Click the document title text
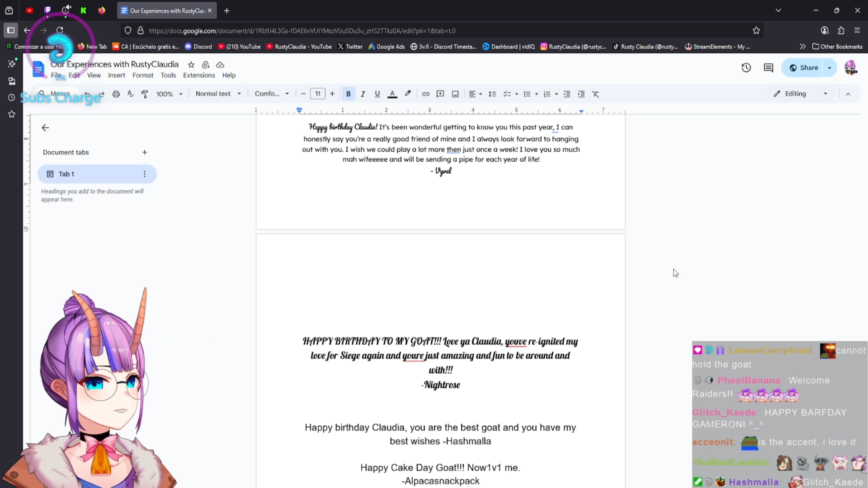Viewport: 868px width, 488px height. [114, 64]
